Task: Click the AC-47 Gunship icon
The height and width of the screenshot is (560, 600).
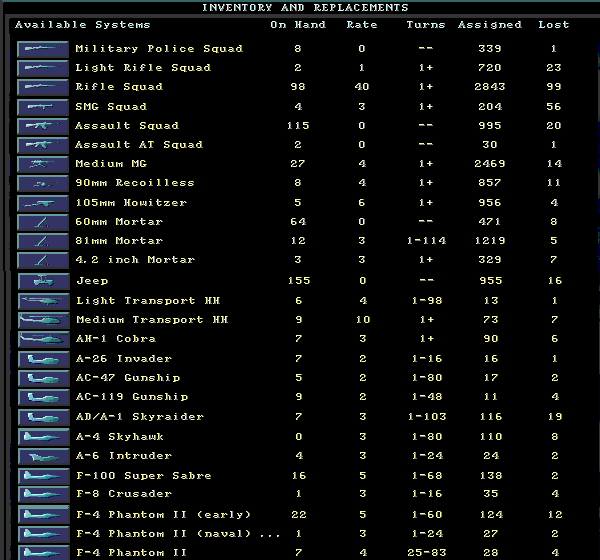Action: (44, 379)
